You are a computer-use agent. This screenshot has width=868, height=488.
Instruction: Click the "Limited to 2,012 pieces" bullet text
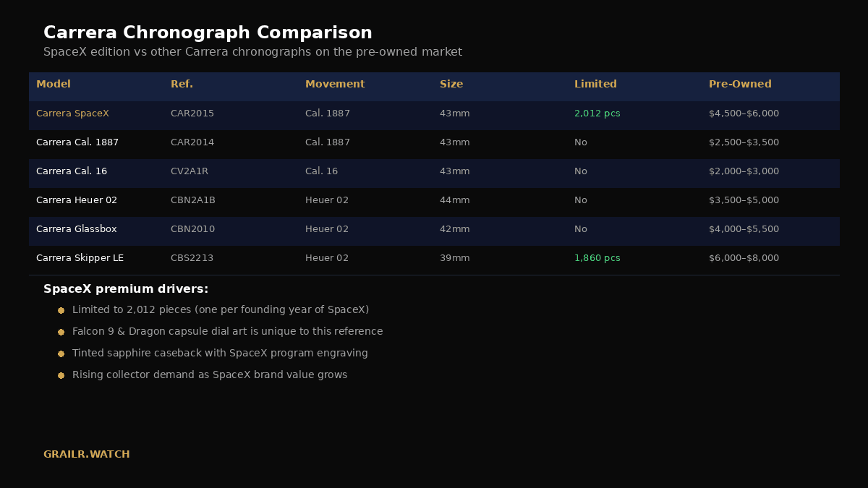click(x=221, y=309)
